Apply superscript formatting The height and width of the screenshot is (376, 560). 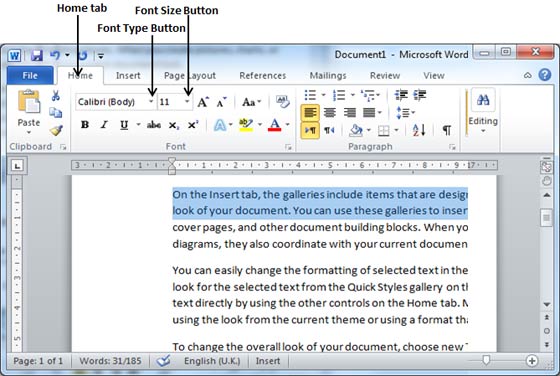pos(193,125)
